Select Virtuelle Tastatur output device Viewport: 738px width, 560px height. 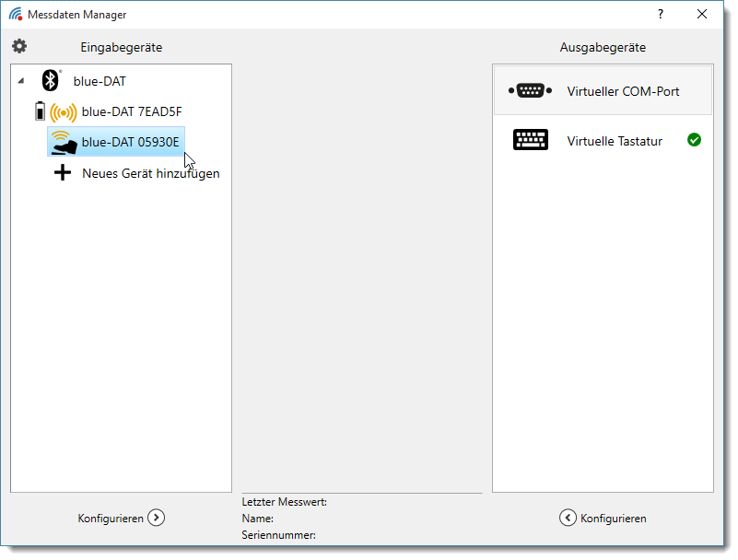pyautogui.click(x=615, y=141)
